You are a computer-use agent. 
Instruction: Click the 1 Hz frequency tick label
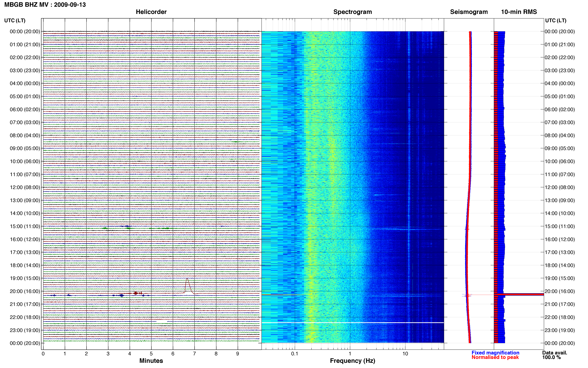click(x=350, y=354)
